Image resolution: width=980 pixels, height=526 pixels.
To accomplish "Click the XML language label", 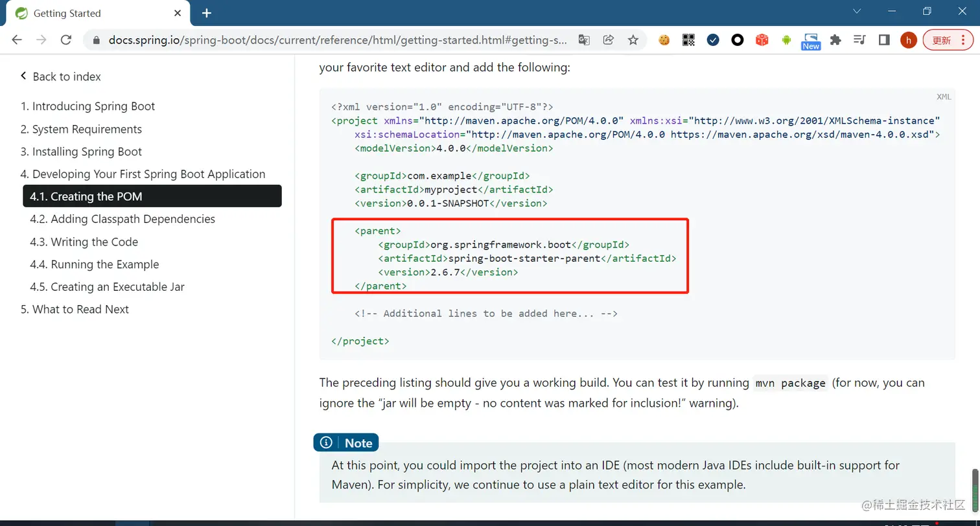I will pyautogui.click(x=944, y=97).
